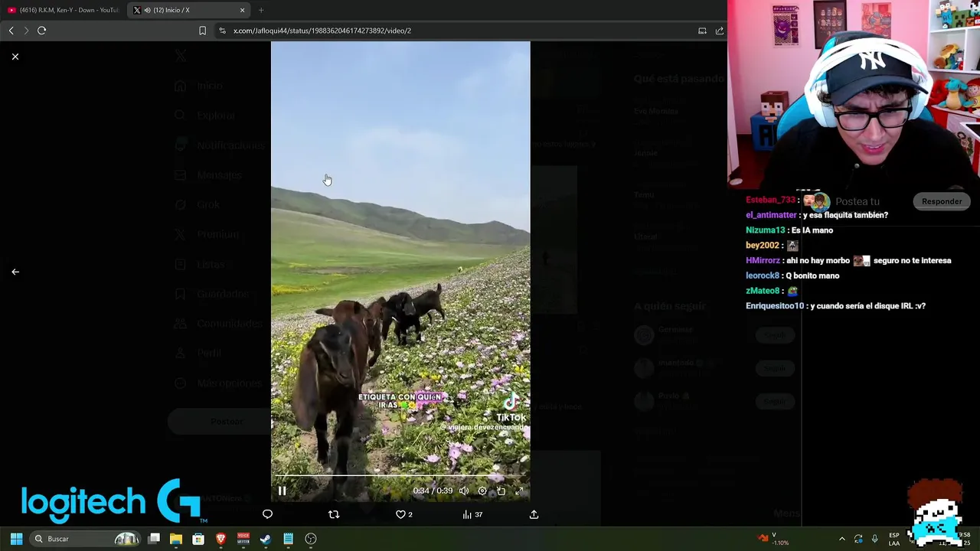This screenshot has width=980, height=551.
Task: Click the chat message "Es IA mano"
Action: [812, 230]
